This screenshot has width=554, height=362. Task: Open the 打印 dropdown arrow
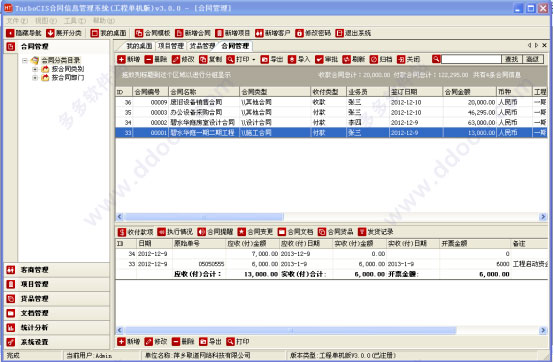click(254, 60)
